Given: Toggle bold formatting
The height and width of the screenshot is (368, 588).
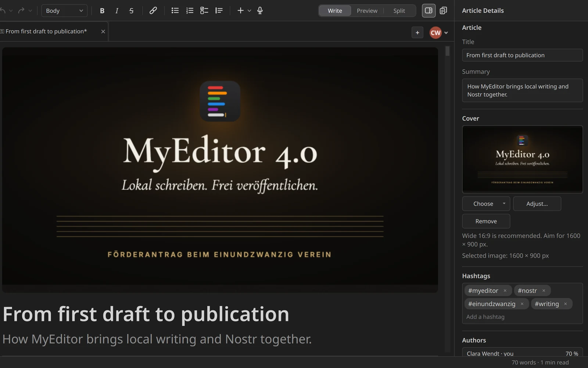Looking at the screenshot, I should tap(102, 11).
